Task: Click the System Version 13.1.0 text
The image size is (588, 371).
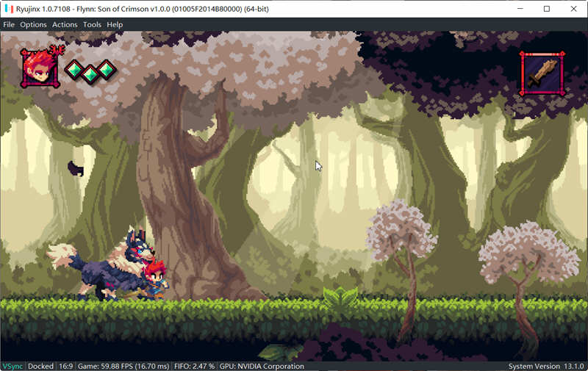Action: (546, 366)
